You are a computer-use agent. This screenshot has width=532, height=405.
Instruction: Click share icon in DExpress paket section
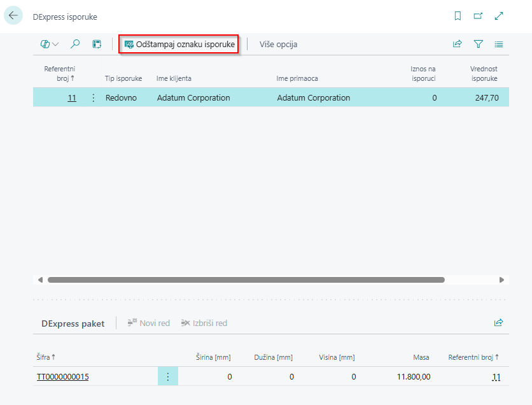[x=499, y=323]
